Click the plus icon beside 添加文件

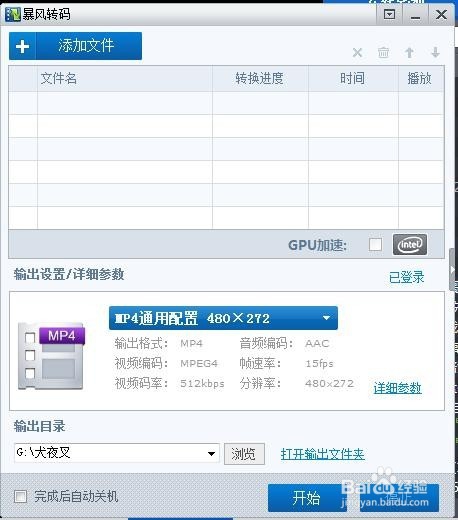[x=22, y=46]
